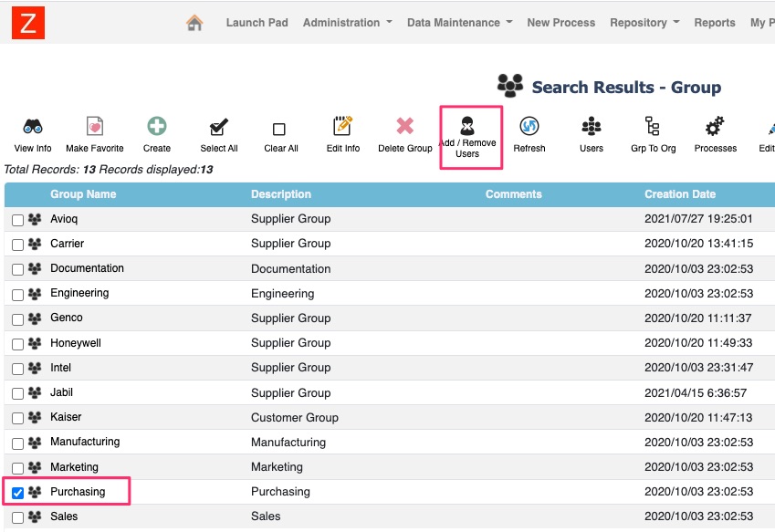Image resolution: width=775 pixels, height=532 pixels.
Task: Sort by Creation Date column header
Action: pos(679,194)
